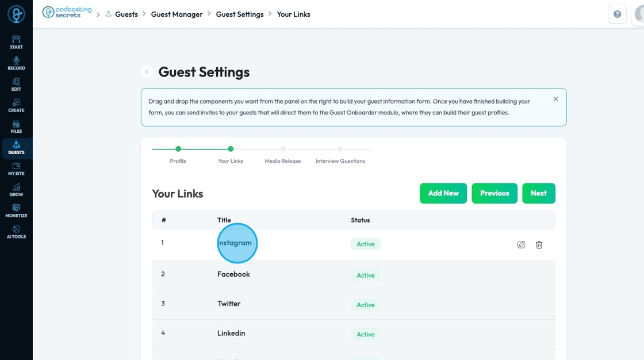Go to the Media Release step
The width and height of the screenshot is (644, 360).
(x=283, y=150)
